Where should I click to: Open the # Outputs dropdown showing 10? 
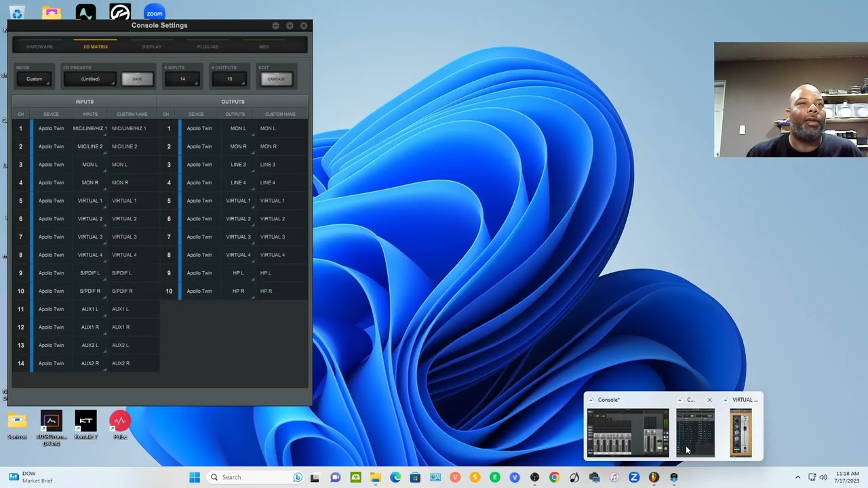coord(229,79)
